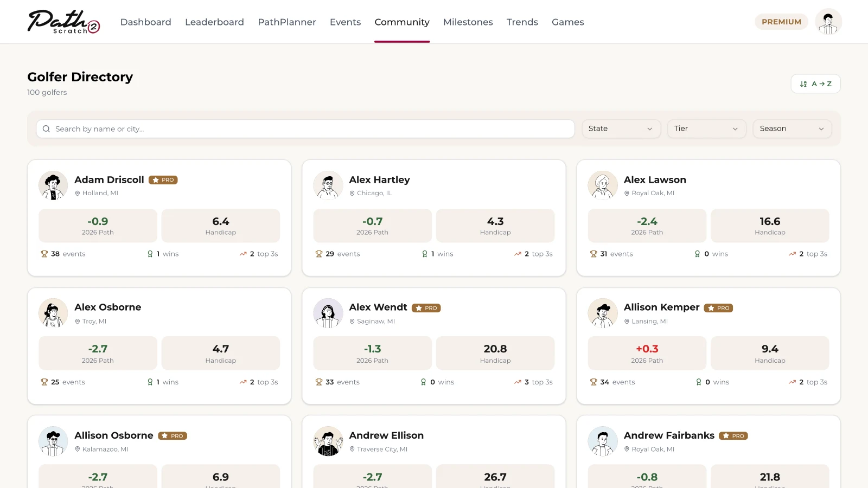Go to the Dashboard tab
Viewport: 868px width, 488px height.
pos(146,22)
